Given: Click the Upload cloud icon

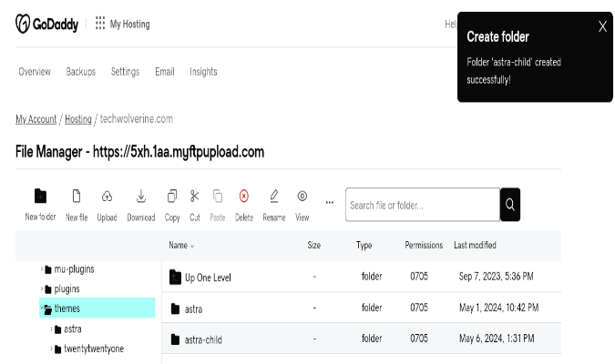Looking at the screenshot, I should (x=108, y=196).
